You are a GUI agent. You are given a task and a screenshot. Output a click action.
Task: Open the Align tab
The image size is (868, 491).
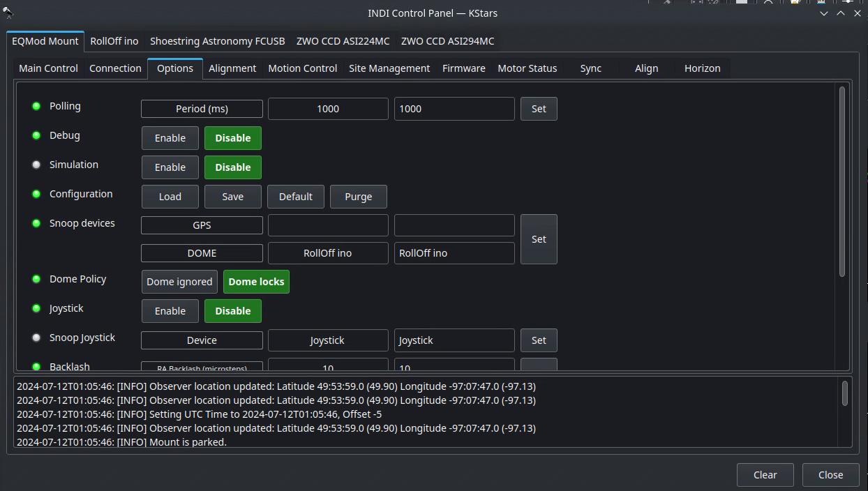pyautogui.click(x=647, y=68)
